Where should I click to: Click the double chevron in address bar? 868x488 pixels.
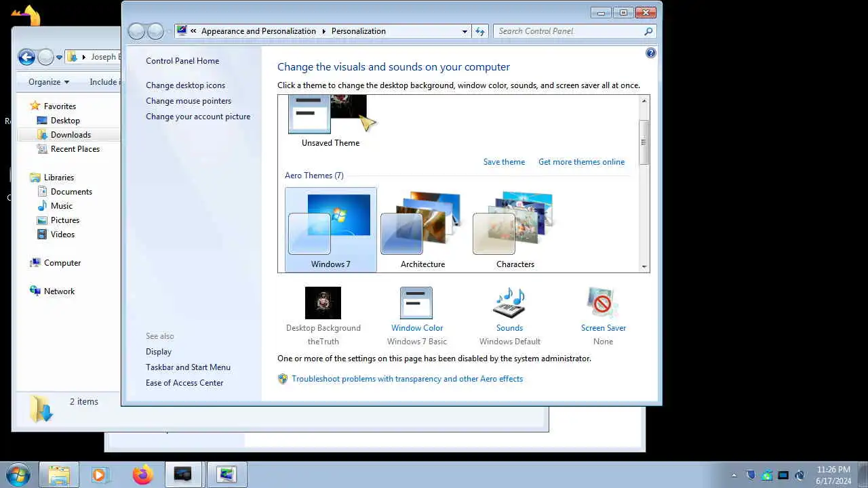pyautogui.click(x=193, y=31)
